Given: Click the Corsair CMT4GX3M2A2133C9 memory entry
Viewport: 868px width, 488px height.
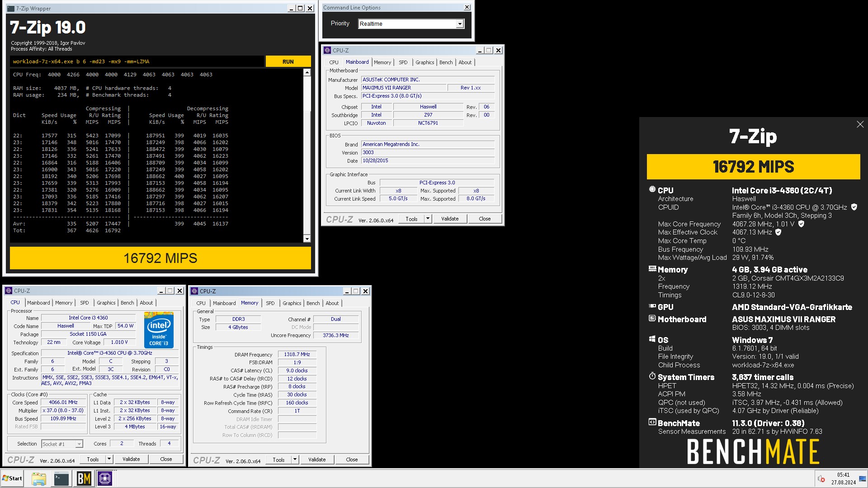Looking at the screenshot, I should coord(788,278).
